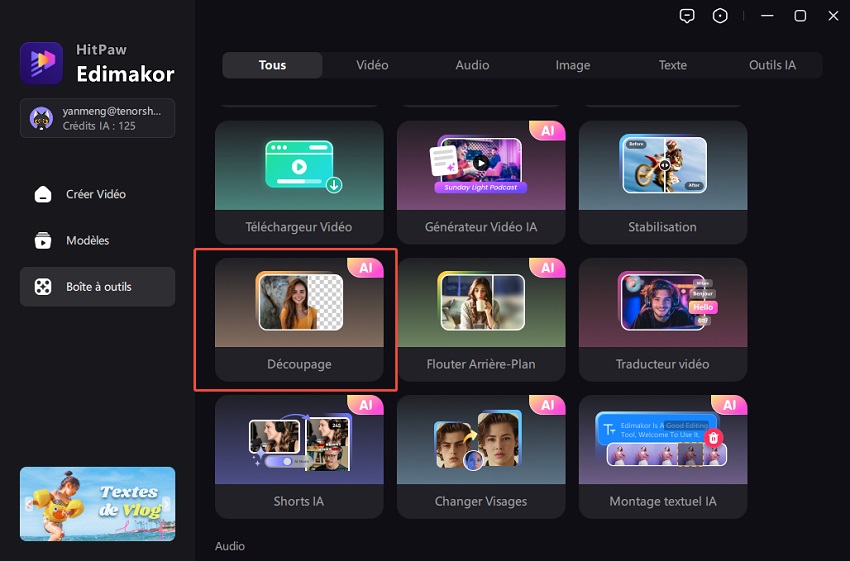Click the Modèles template icon

(x=43, y=240)
